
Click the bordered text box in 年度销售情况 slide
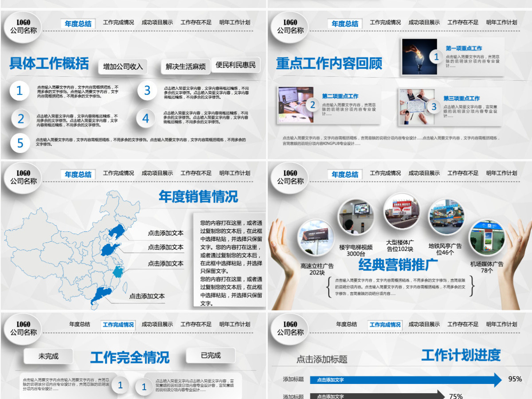pos(230,260)
